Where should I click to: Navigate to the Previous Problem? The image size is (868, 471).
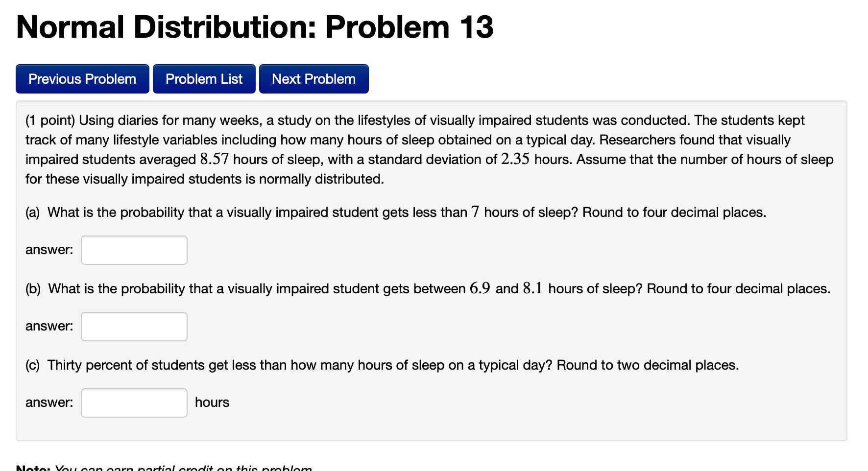pyautogui.click(x=82, y=78)
